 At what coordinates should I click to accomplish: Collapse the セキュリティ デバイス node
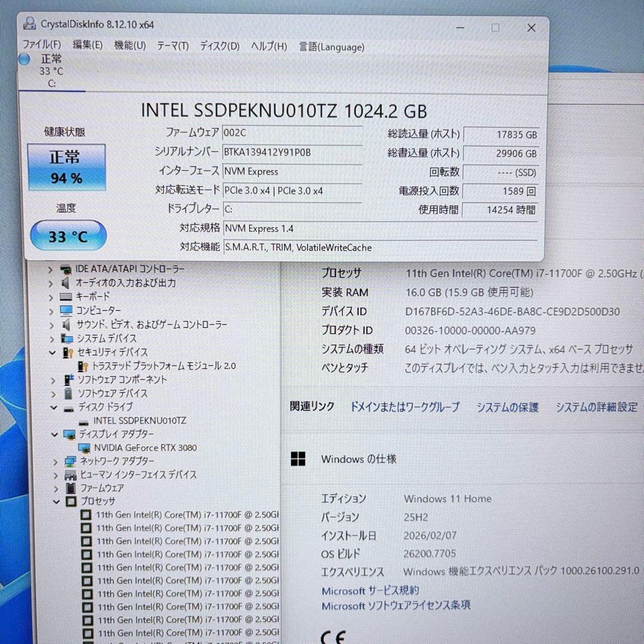pyautogui.click(x=52, y=352)
